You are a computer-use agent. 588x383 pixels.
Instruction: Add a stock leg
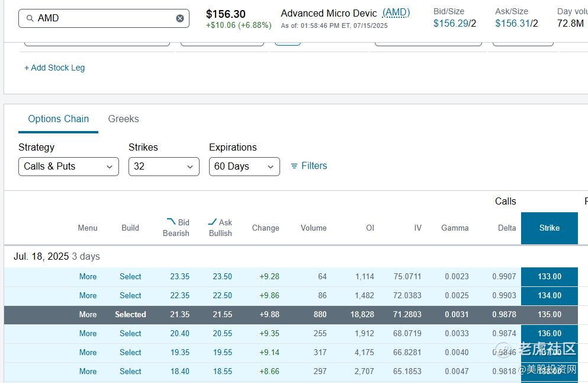point(54,68)
